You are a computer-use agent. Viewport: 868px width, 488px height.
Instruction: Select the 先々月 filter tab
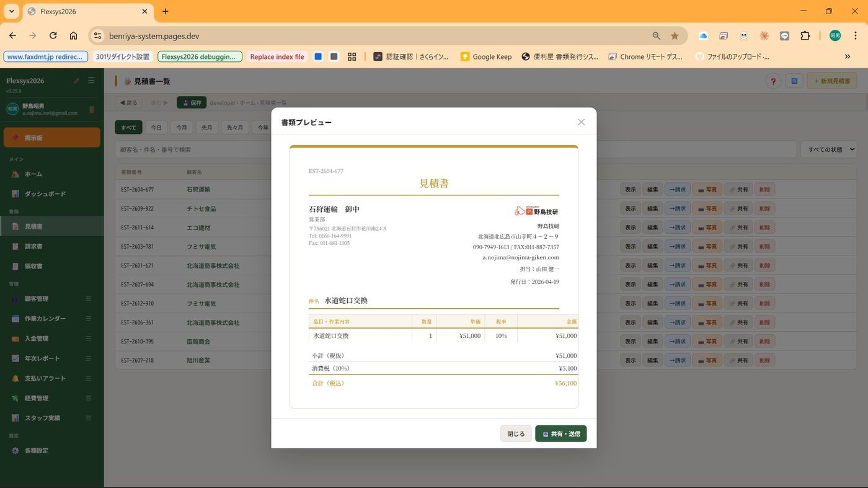coord(235,128)
